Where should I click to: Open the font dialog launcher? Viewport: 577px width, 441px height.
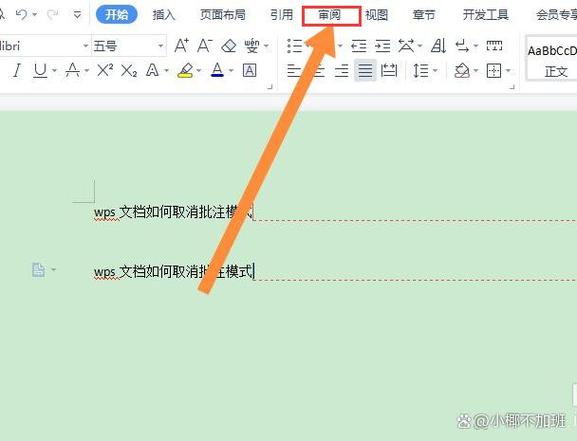(x=270, y=87)
